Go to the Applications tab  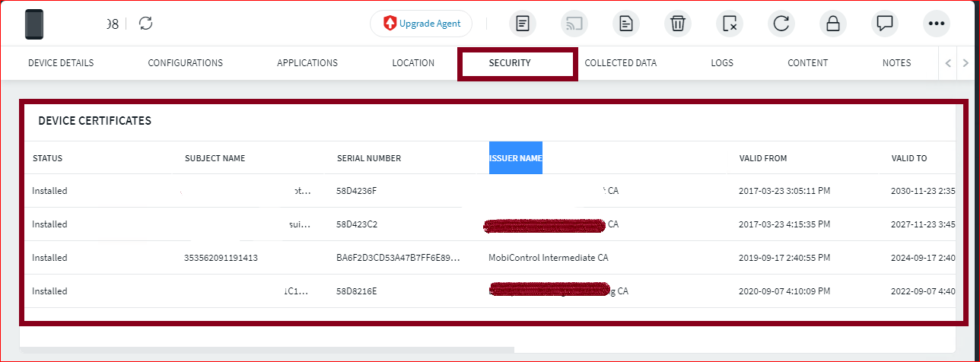tap(307, 63)
